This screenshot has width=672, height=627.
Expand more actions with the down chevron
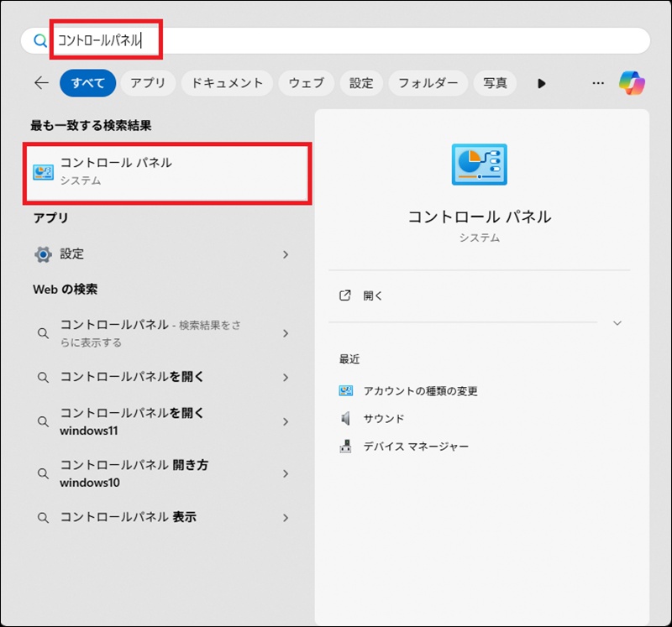[x=617, y=323]
